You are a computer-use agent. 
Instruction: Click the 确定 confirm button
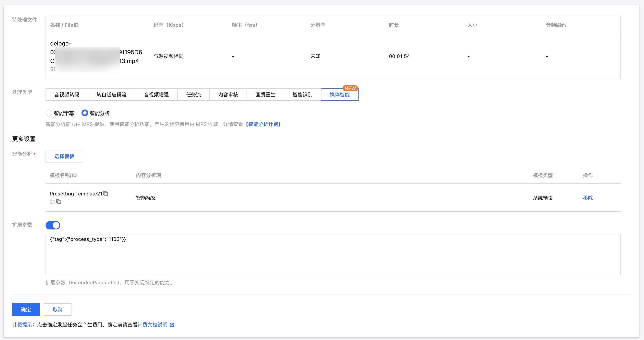click(26, 310)
